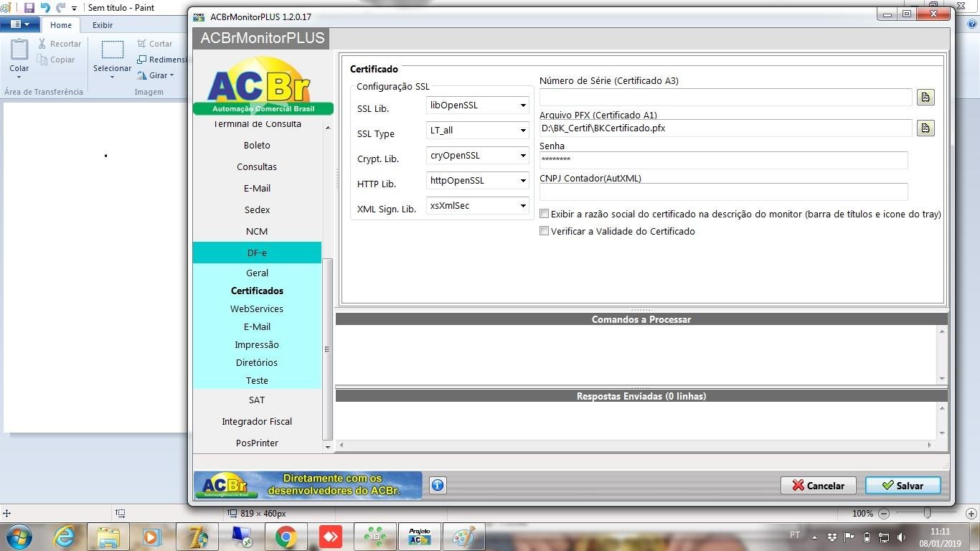980x551 pixels.
Task: Open NCM section in sidebar
Action: (257, 231)
